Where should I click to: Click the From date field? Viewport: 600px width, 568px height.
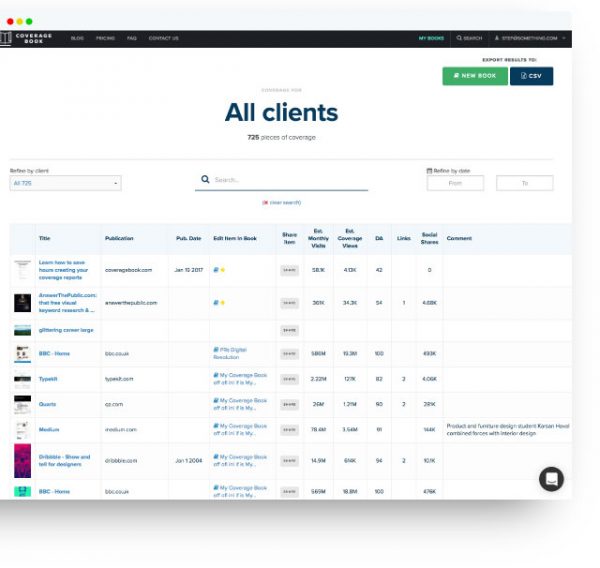(455, 184)
